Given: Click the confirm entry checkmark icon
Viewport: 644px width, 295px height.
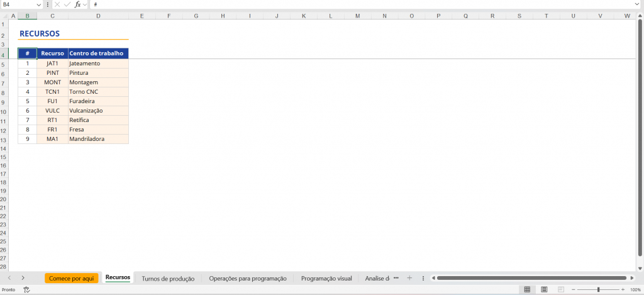Looking at the screenshot, I should tap(67, 4).
